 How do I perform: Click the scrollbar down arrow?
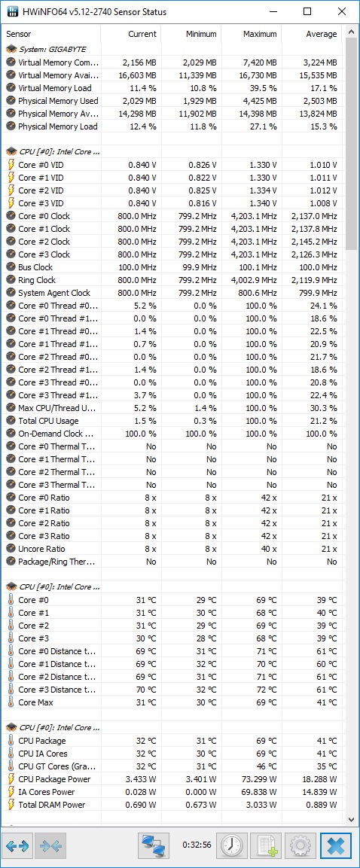[351, 819]
